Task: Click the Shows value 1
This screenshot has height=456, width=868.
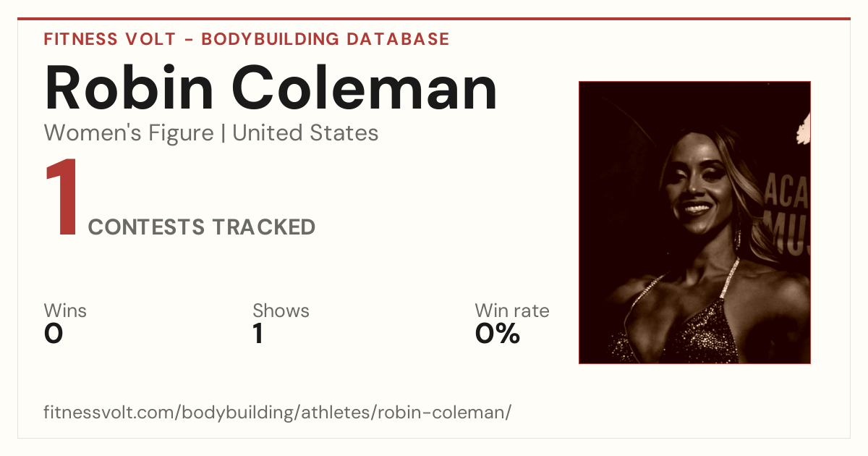Action: pyautogui.click(x=258, y=334)
